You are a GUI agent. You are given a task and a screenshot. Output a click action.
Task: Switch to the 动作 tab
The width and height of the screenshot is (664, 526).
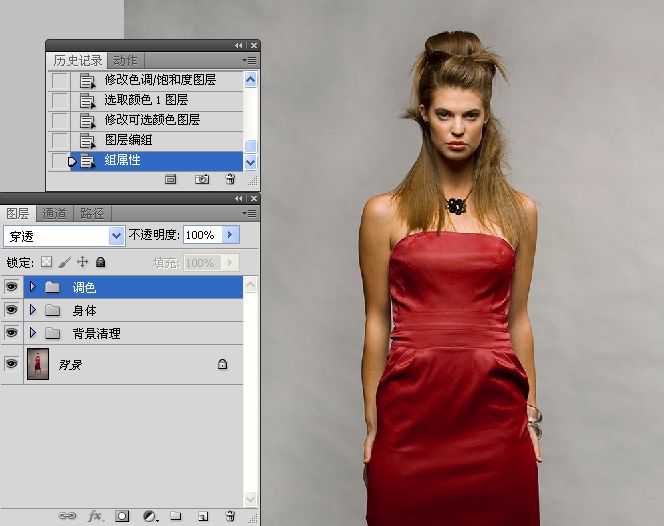[125, 61]
